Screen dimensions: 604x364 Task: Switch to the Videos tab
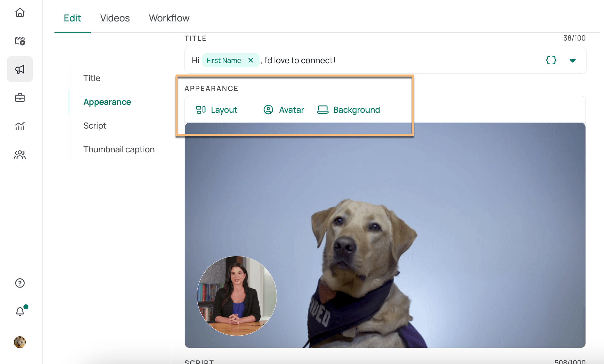pos(115,18)
